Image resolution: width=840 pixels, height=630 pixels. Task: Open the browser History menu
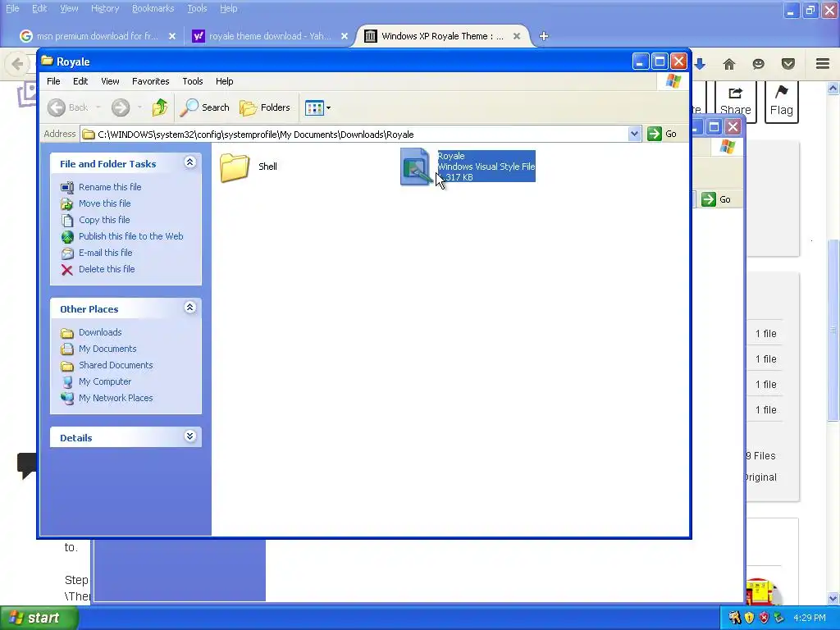105,8
